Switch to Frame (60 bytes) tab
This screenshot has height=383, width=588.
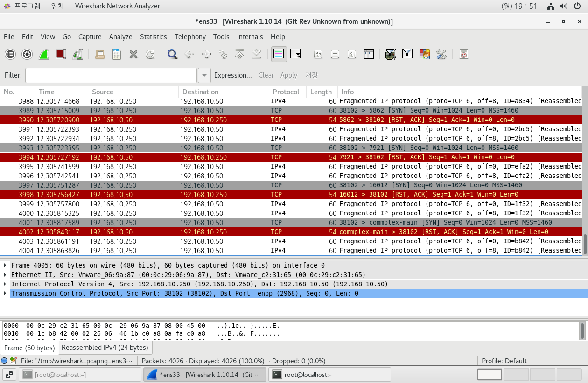pyautogui.click(x=29, y=348)
